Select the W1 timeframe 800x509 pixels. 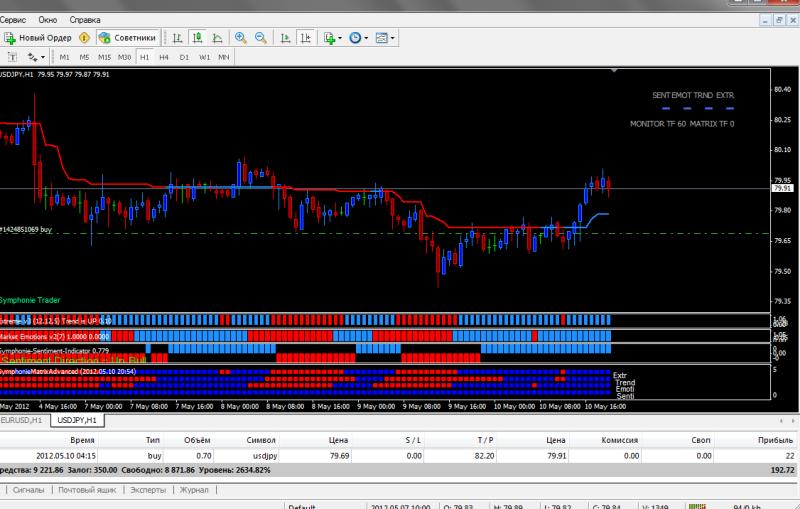tap(205, 57)
